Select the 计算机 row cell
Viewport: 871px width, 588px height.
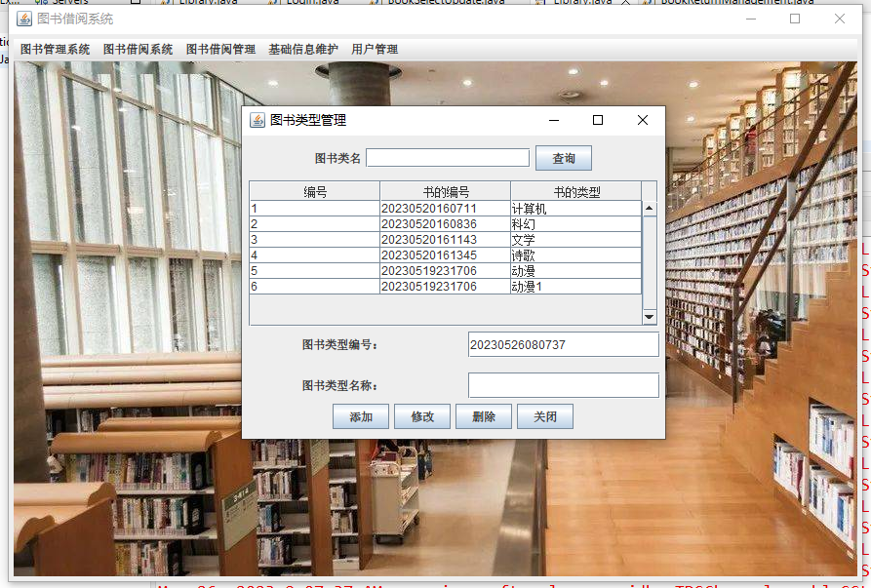[x=576, y=209]
